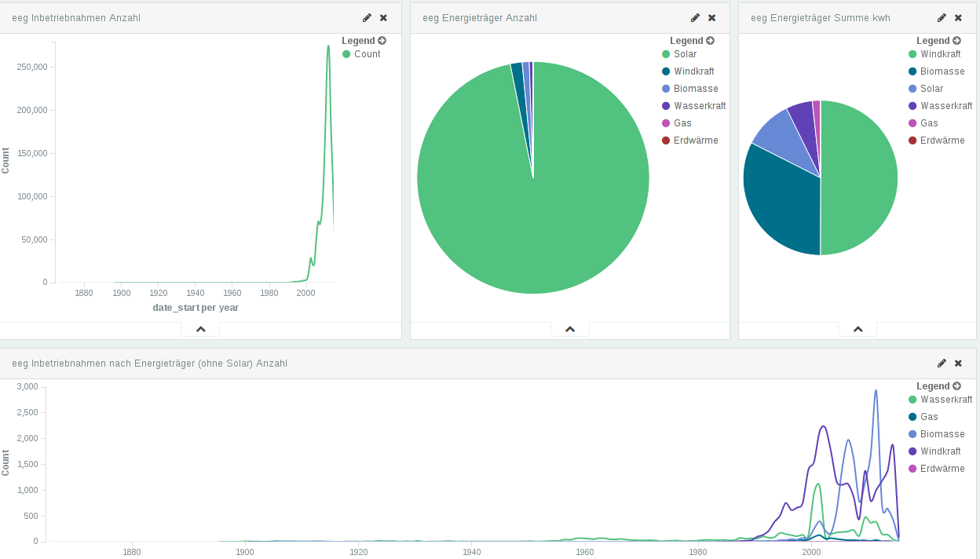
Task: Expand spy panel under Inbetriebnahmen Anzahl chart
Action: click(200, 329)
